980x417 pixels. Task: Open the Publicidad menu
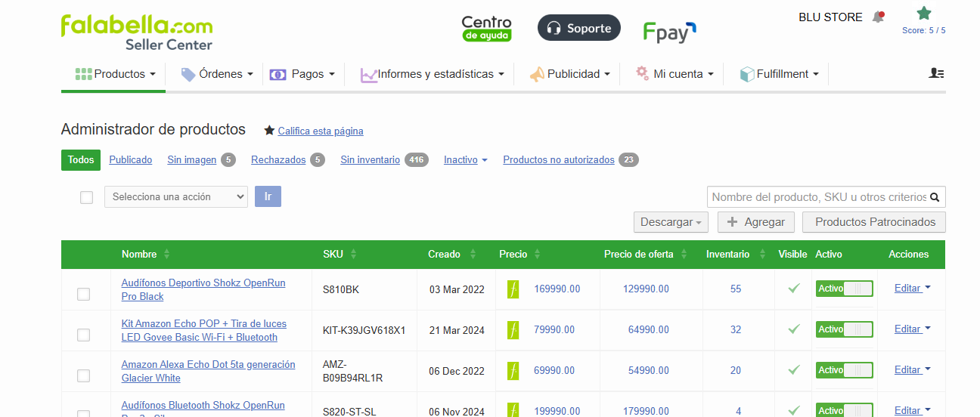(x=569, y=74)
